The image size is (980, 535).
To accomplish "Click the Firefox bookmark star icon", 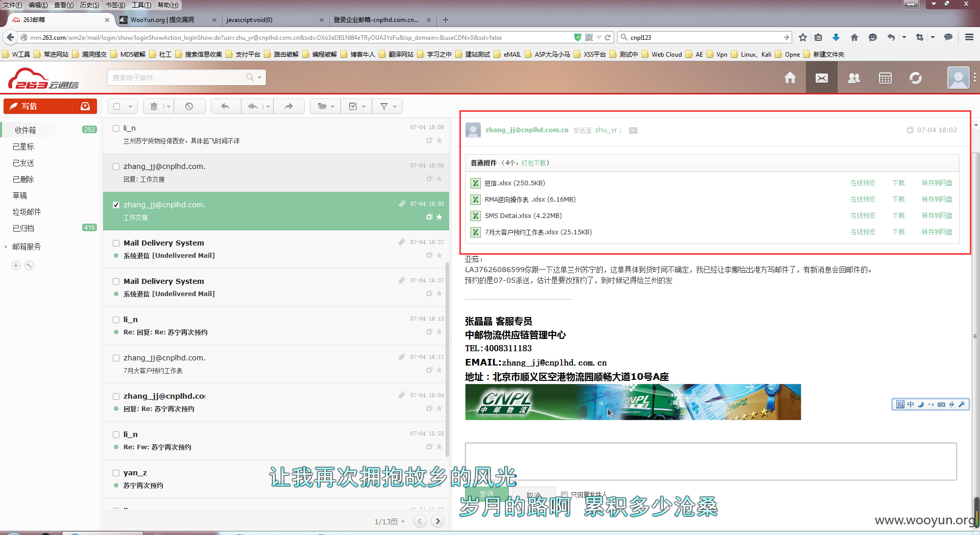I will pos(803,37).
